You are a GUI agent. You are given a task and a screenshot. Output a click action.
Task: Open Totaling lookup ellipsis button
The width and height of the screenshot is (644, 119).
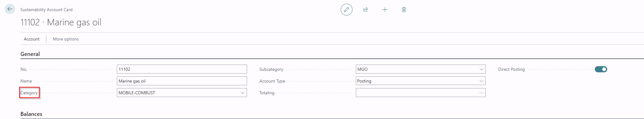(481, 93)
